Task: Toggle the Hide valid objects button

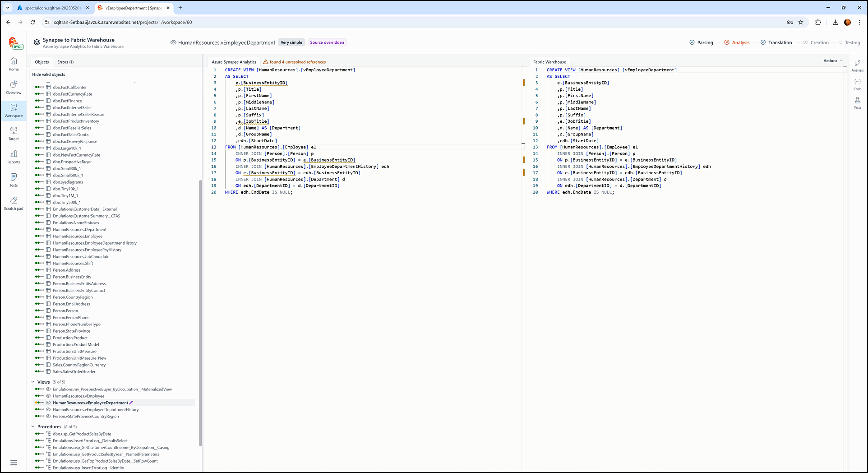Action: 49,74
